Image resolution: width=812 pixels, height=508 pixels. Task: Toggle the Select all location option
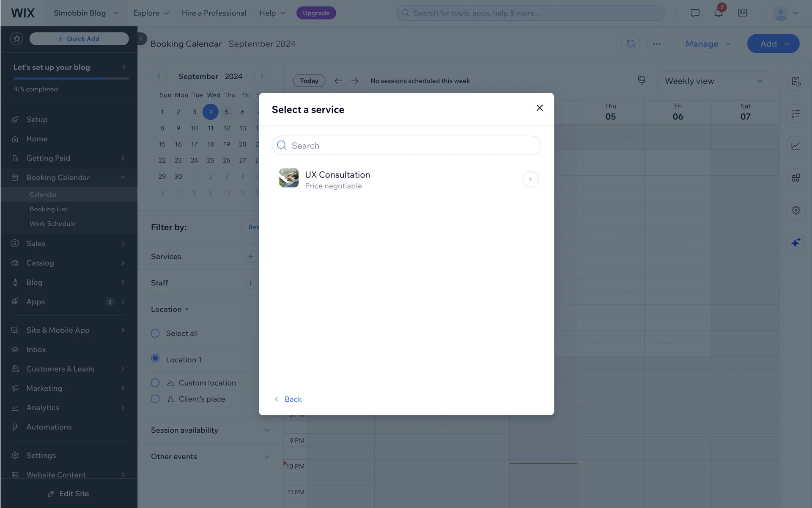pyautogui.click(x=155, y=334)
